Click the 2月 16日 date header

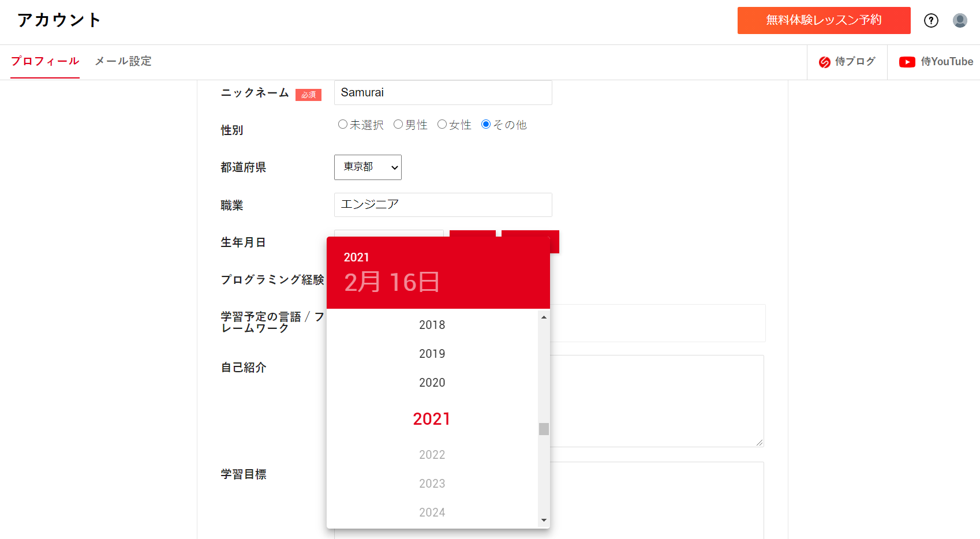392,282
